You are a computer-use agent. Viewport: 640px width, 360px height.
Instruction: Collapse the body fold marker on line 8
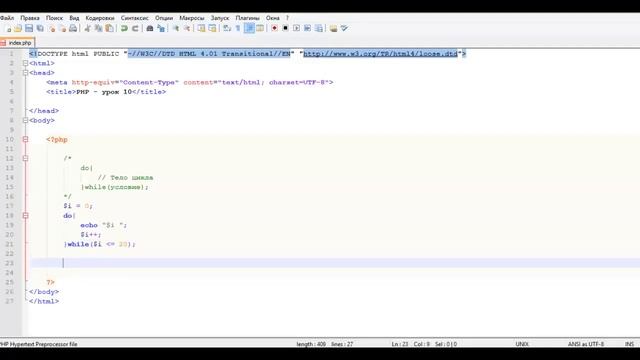[x=25, y=120]
